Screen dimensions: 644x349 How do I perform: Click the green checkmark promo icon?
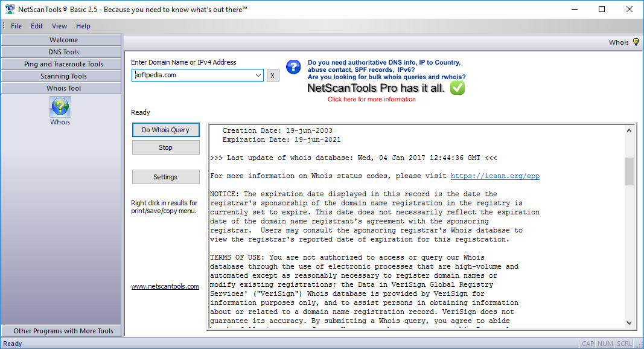457,88
